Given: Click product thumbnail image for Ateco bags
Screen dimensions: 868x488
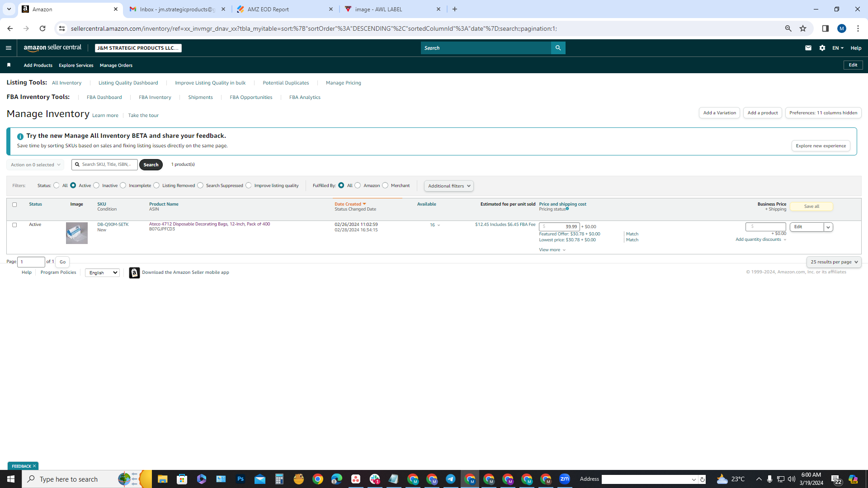Looking at the screenshot, I should click(x=77, y=233).
